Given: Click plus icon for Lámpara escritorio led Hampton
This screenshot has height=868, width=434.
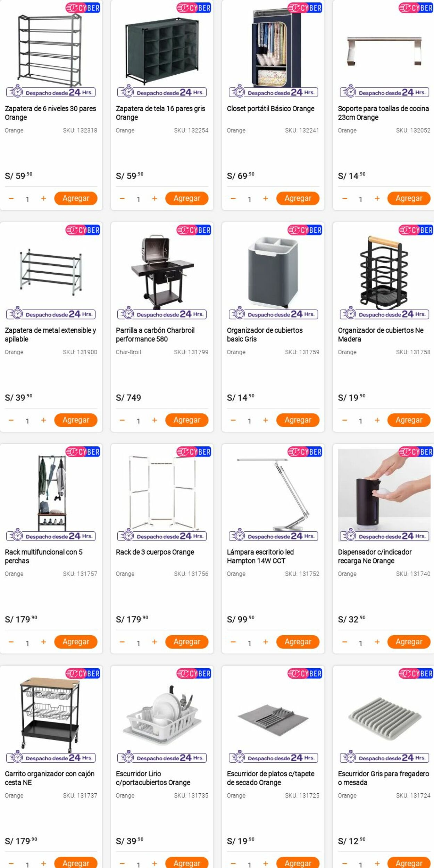Looking at the screenshot, I should coord(266,642).
